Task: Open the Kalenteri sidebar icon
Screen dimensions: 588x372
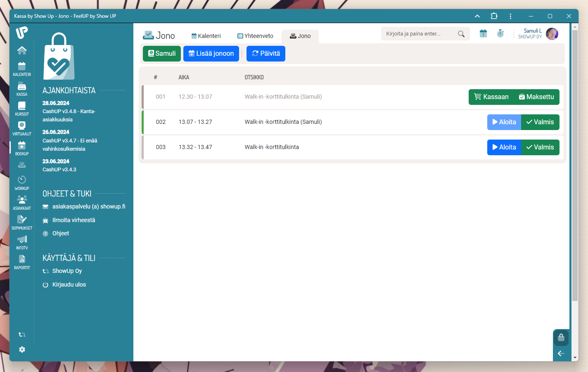Action: (x=22, y=69)
